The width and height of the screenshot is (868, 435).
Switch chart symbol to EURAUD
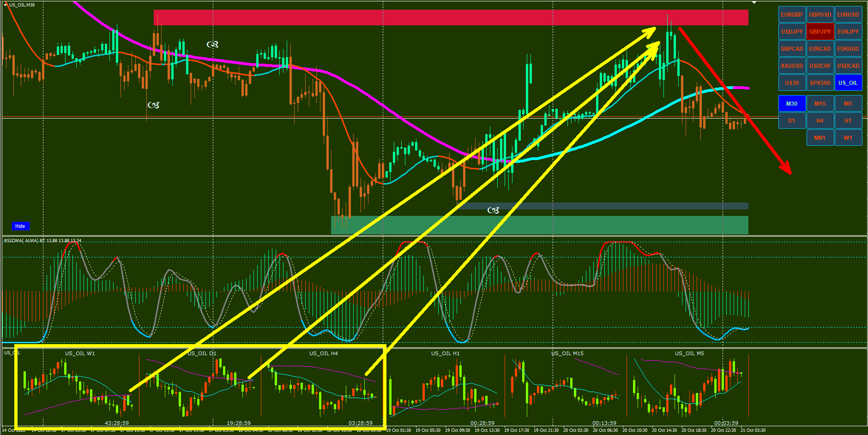click(848, 49)
